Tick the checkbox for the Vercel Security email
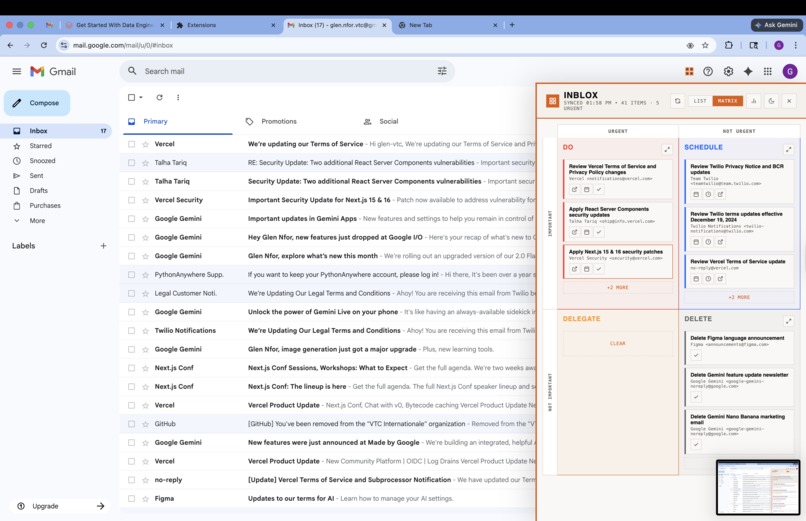This screenshot has height=521, width=806. tap(132, 200)
